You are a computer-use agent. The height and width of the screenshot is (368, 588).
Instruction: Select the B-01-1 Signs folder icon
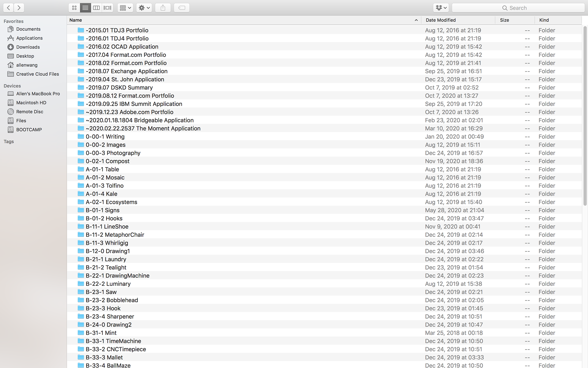click(x=81, y=210)
